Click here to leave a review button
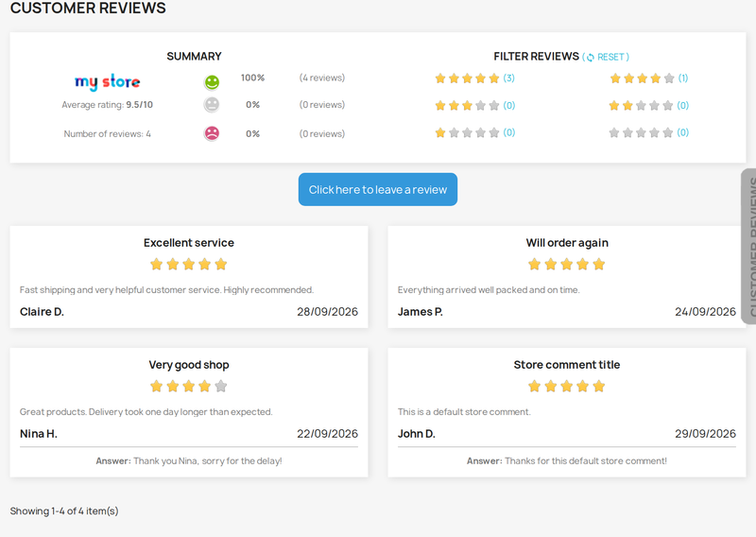This screenshot has width=756, height=537. pos(377,190)
